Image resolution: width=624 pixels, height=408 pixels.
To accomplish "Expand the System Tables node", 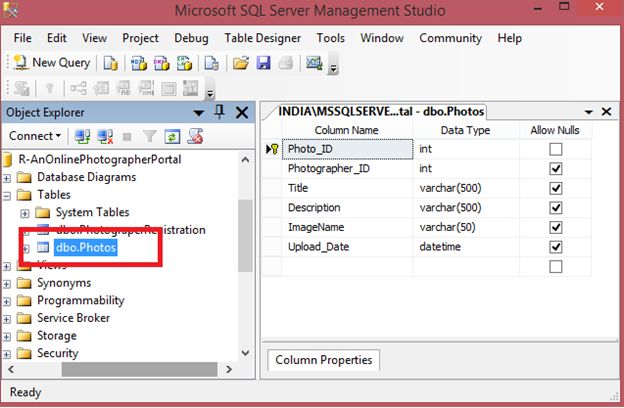I will pyautogui.click(x=25, y=213).
